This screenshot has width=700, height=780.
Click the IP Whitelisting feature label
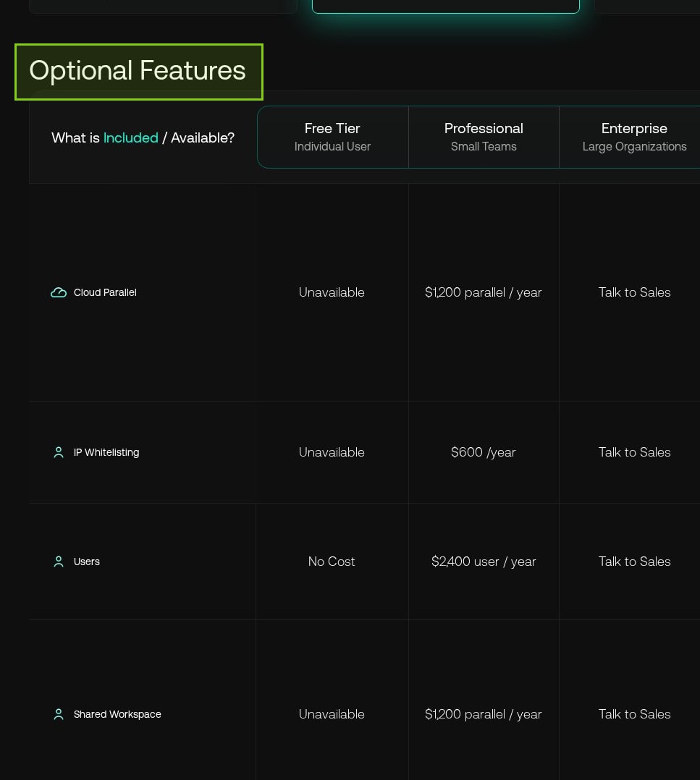pos(106,452)
